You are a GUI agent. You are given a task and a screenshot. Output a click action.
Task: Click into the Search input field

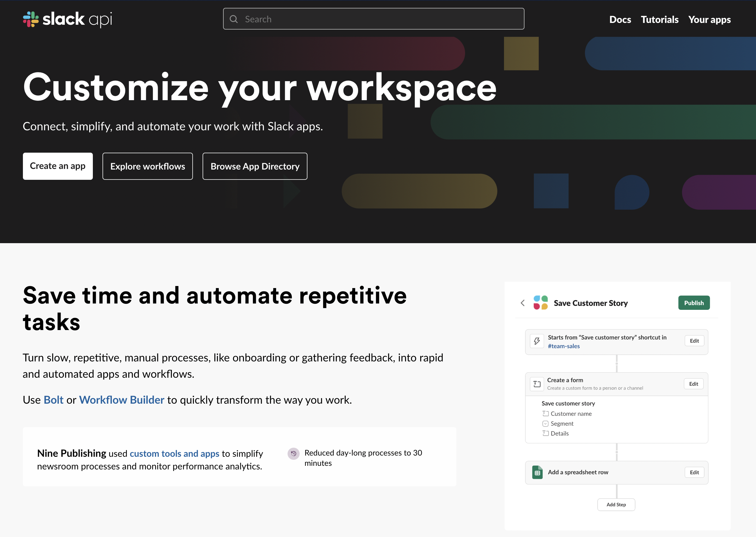pos(380,19)
